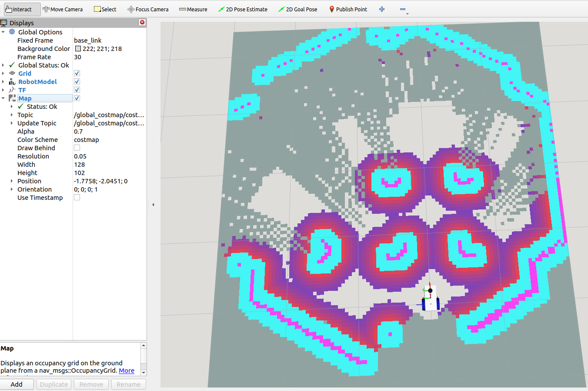588x391 pixels.
Task: Click the Global Options gear icon
Action: [x=12, y=32]
